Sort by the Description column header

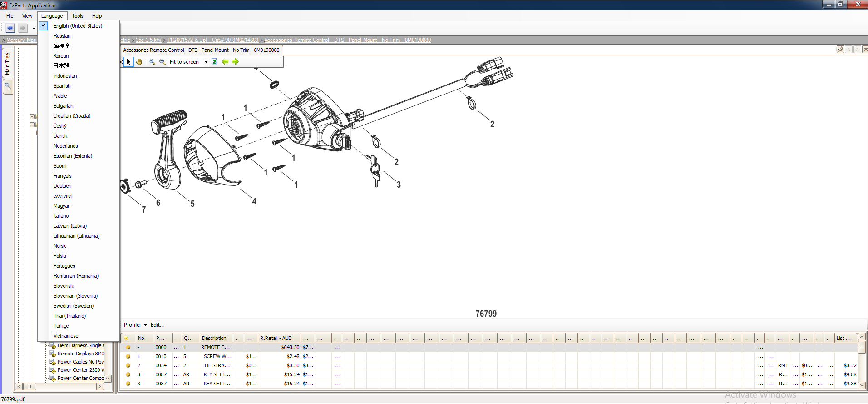coord(217,338)
